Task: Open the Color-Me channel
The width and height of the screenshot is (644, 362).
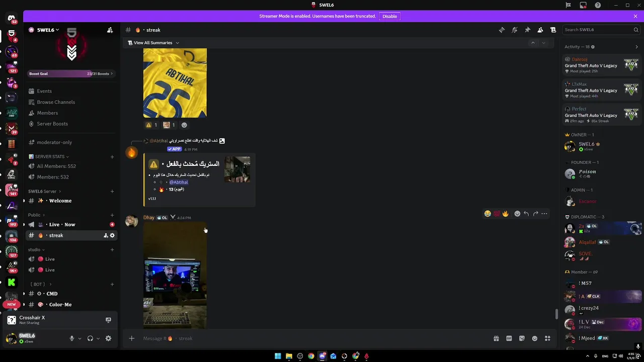Action: (x=72, y=305)
